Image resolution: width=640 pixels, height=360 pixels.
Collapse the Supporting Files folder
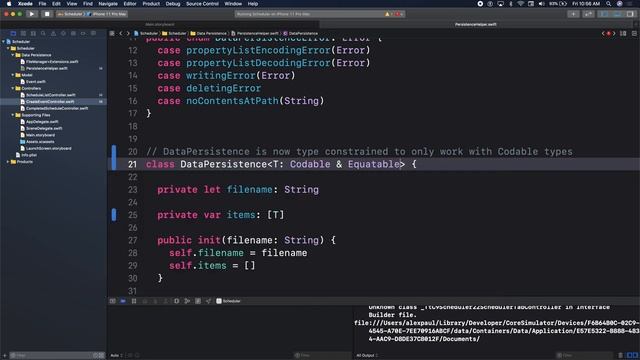[13, 115]
